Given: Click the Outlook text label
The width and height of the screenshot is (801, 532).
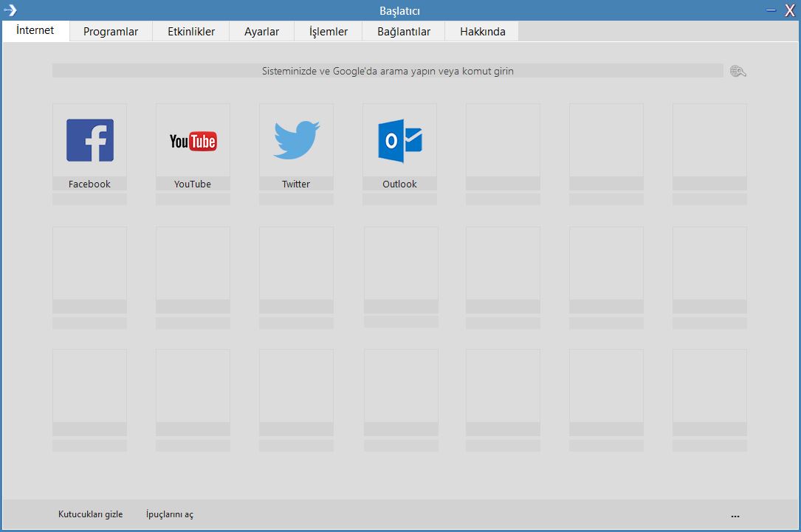Looking at the screenshot, I should 399,184.
